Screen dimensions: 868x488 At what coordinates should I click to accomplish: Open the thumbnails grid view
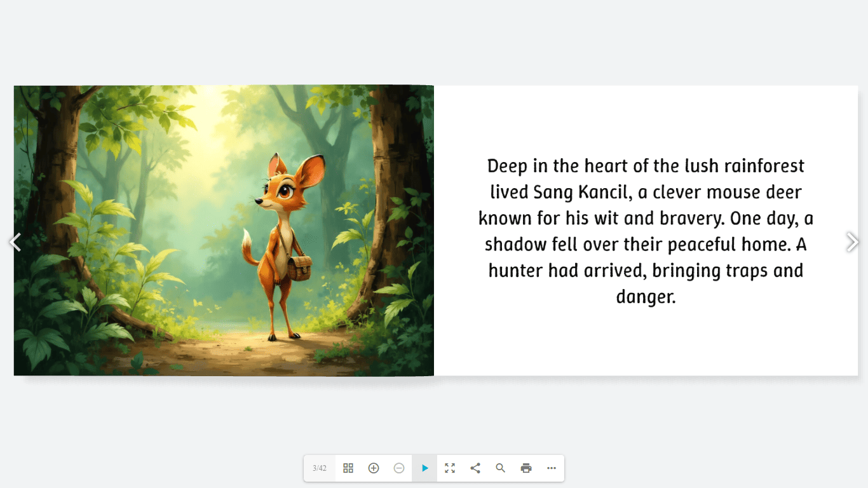point(348,468)
